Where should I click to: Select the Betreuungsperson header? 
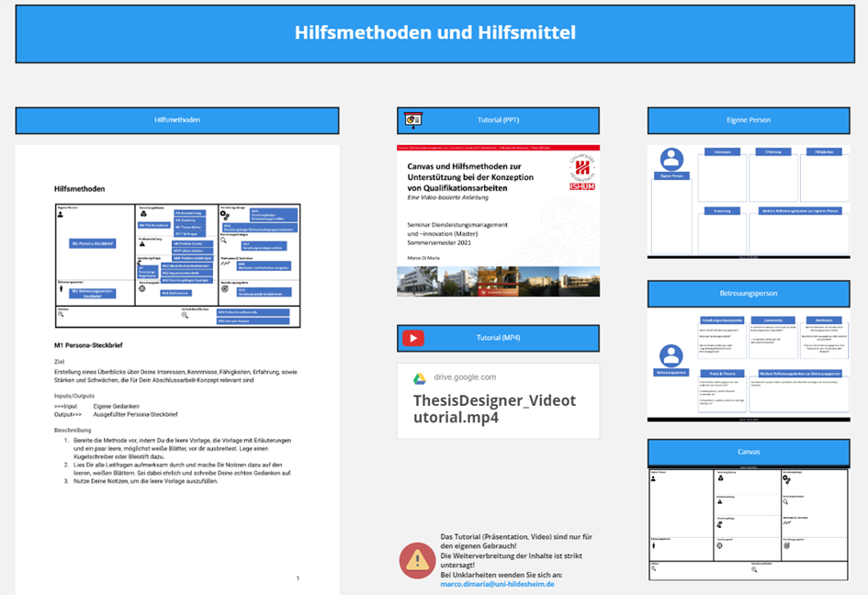coord(749,293)
